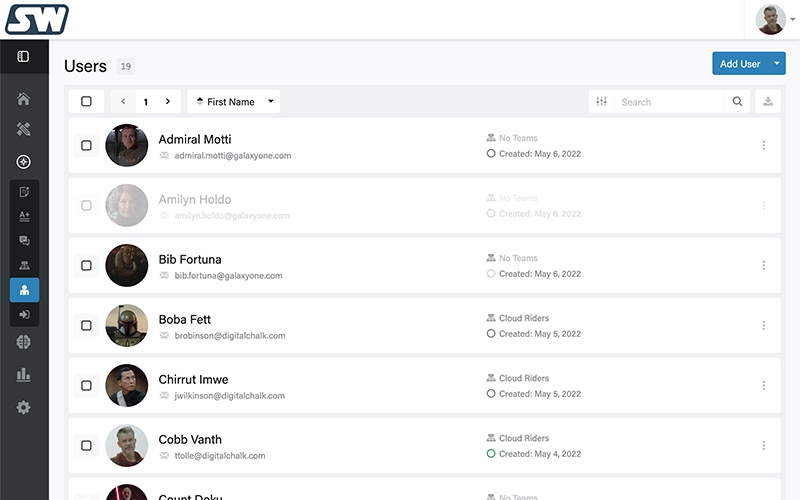The height and width of the screenshot is (500, 800).
Task: Go to the next page arrow
Action: click(168, 102)
